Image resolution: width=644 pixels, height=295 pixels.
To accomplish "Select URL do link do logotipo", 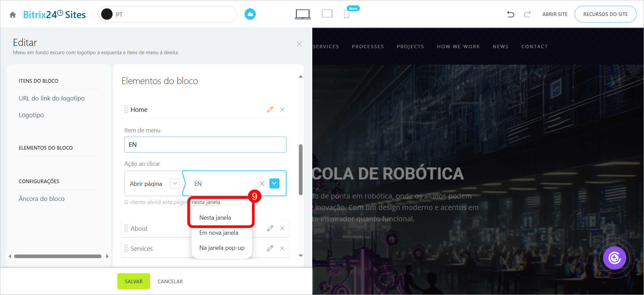I will (x=52, y=98).
